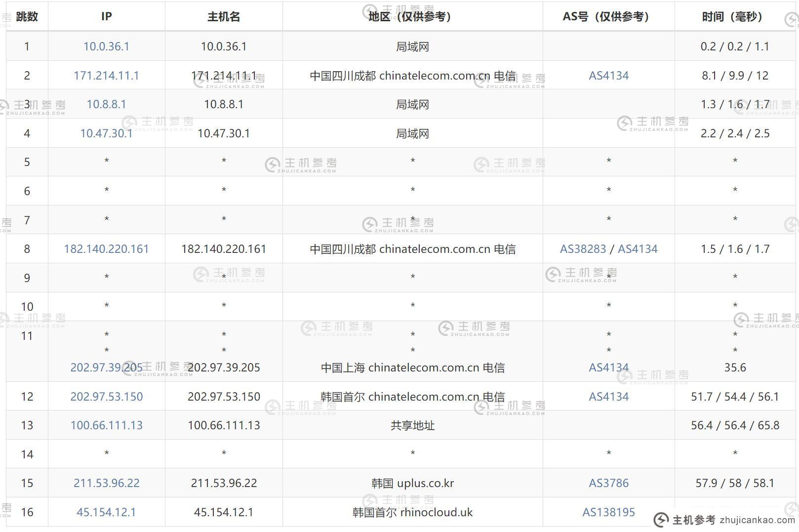The image size is (799, 532).
Task: Select time value 35.6
Action: 735,368
